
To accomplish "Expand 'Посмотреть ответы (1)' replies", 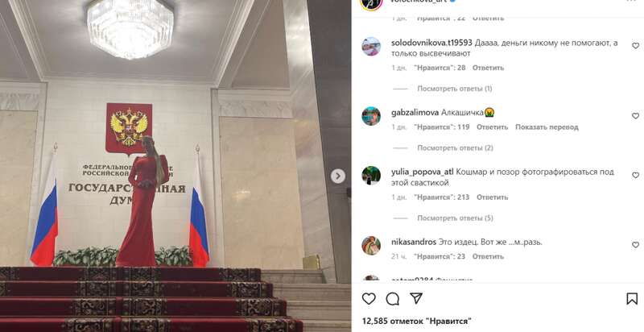I will pos(454,89).
